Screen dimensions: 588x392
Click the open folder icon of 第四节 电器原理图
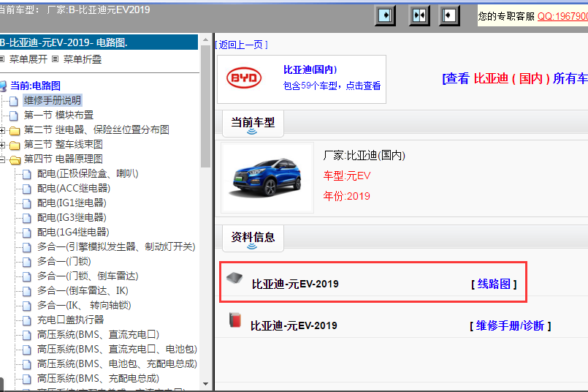click(x=15, y=160)
